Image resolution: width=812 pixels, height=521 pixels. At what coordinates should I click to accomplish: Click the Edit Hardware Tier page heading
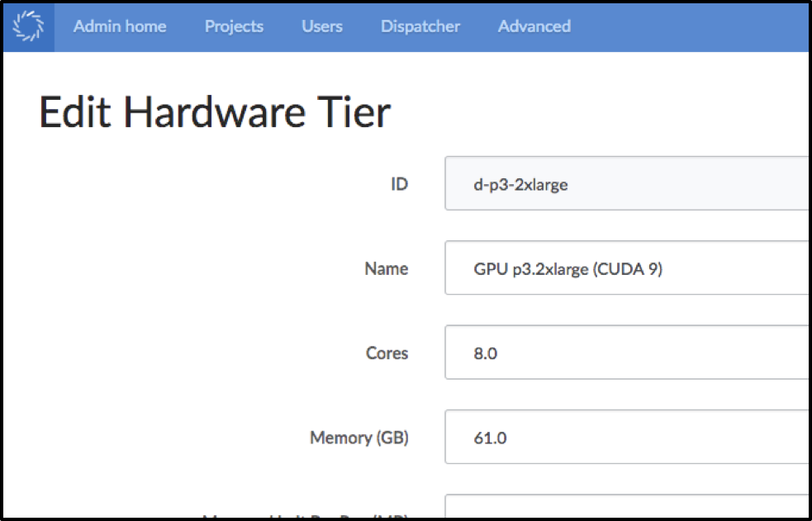[215, 111]
